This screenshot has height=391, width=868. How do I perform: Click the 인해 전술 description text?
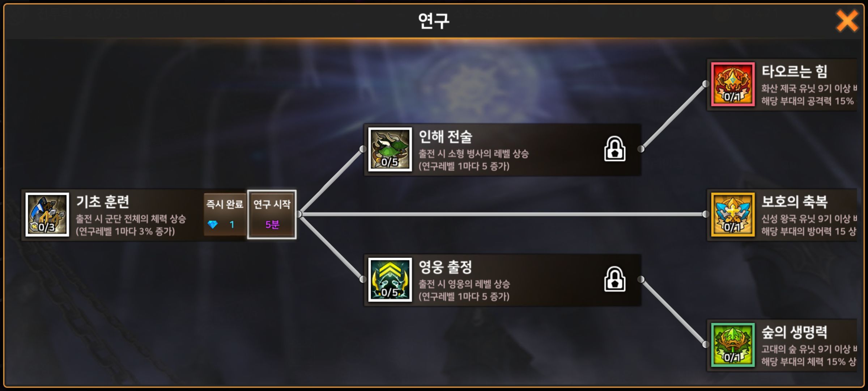point(473,160)
